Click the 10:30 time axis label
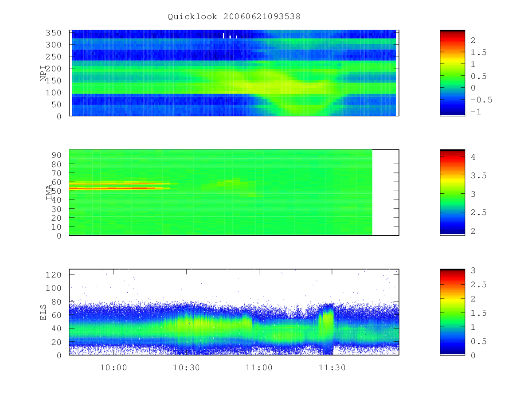This screenshot has height=399, width=532. coord(186,368)
